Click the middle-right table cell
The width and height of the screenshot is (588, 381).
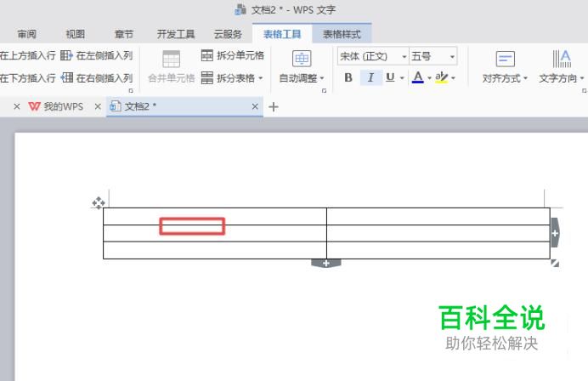(x=438, y=233)
